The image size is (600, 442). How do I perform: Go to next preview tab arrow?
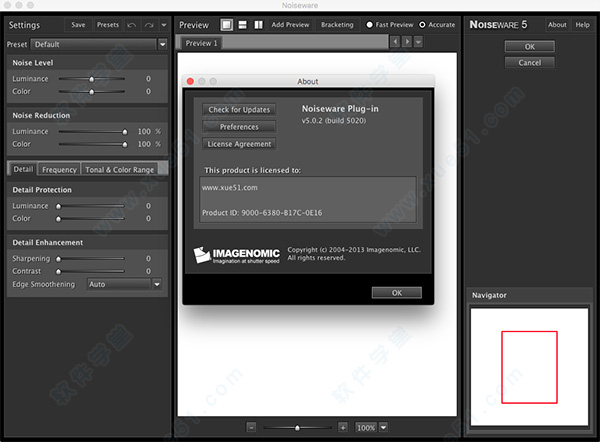click(x=407, y=41)
